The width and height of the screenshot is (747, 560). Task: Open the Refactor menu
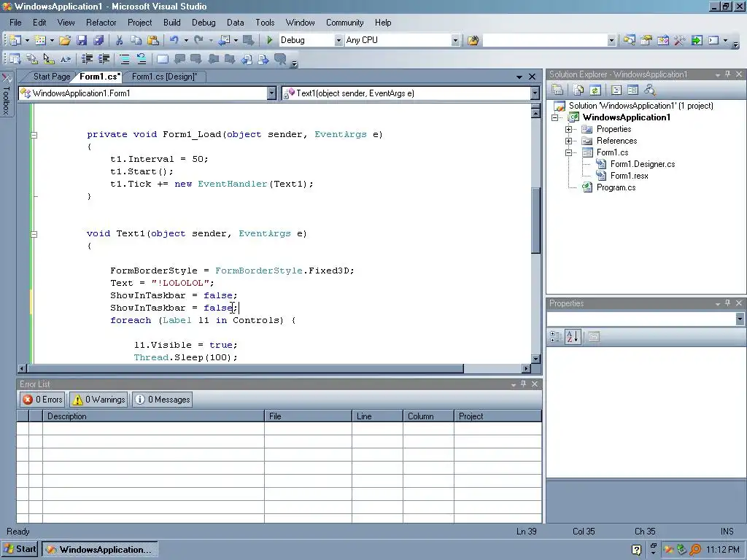click(x=101, y=23)
